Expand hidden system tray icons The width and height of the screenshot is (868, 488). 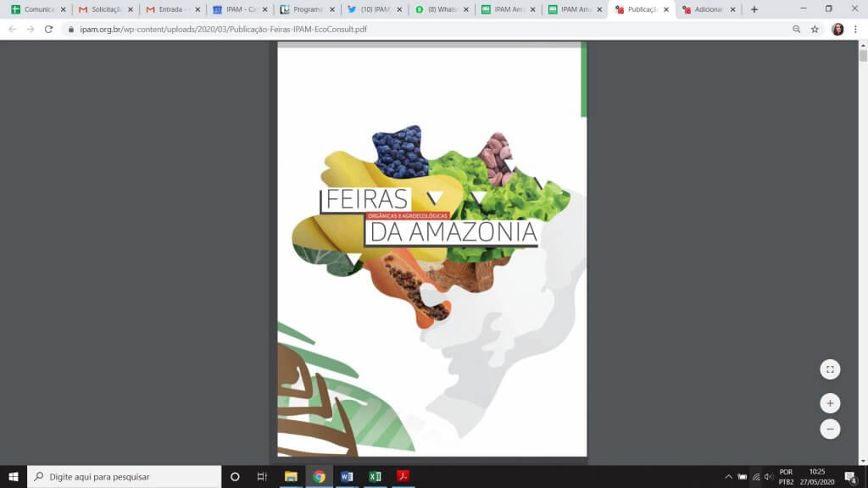[729, 476]
